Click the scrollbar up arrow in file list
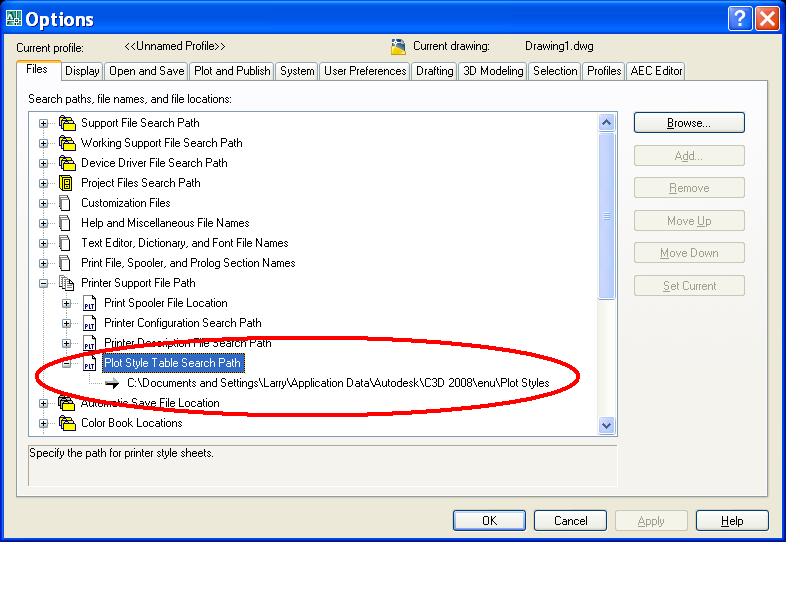 (x=606, y=122)
